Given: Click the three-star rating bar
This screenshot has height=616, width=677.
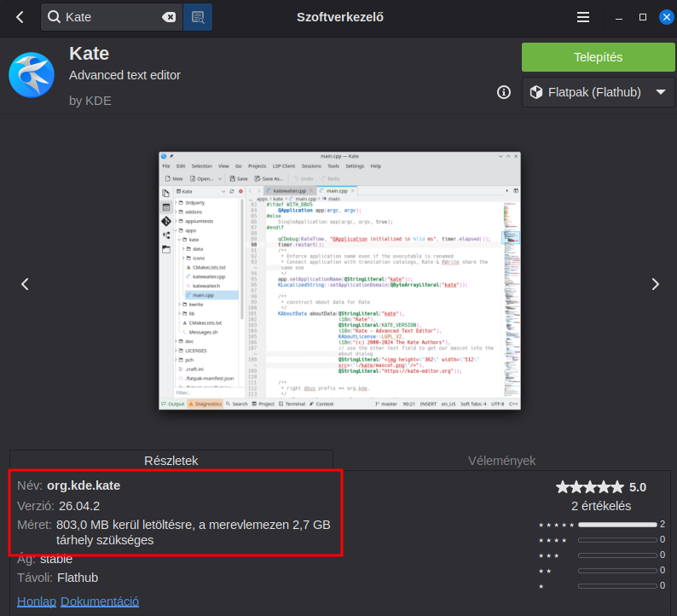Looking at the screenshot, I should (x=617, y=555).
